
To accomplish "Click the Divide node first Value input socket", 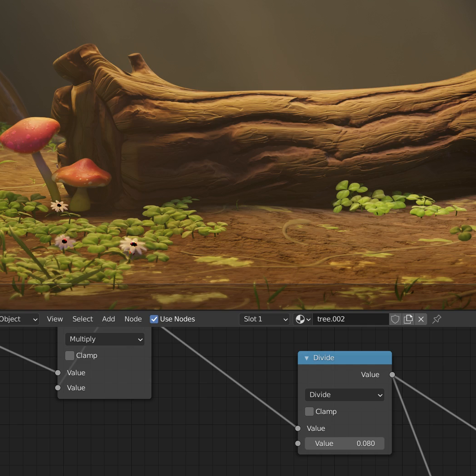I will 298,428.
